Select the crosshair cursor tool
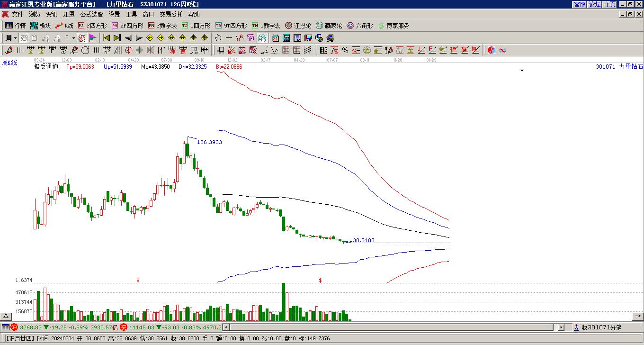Viewport: 644px width, 345px height. click(229, 38)
